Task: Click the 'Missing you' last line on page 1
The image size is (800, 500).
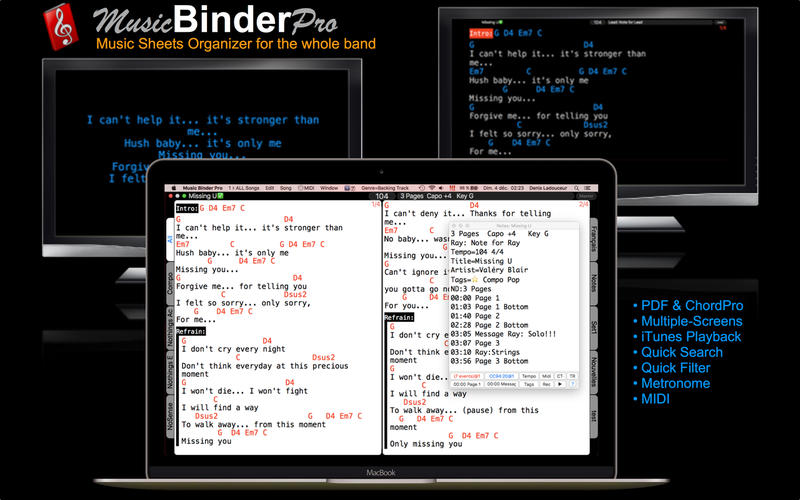Action: pyautogui.click(x=206, y=441)
